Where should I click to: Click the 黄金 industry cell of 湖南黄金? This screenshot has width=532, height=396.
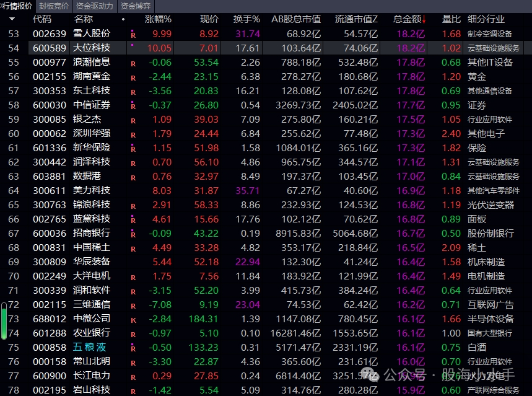click(477, 76)
